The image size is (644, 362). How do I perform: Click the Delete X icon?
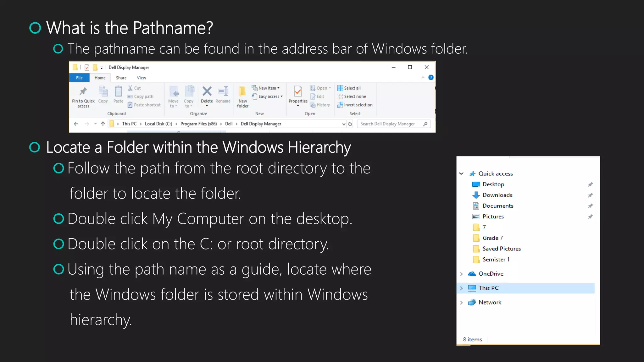click(207, 91)
